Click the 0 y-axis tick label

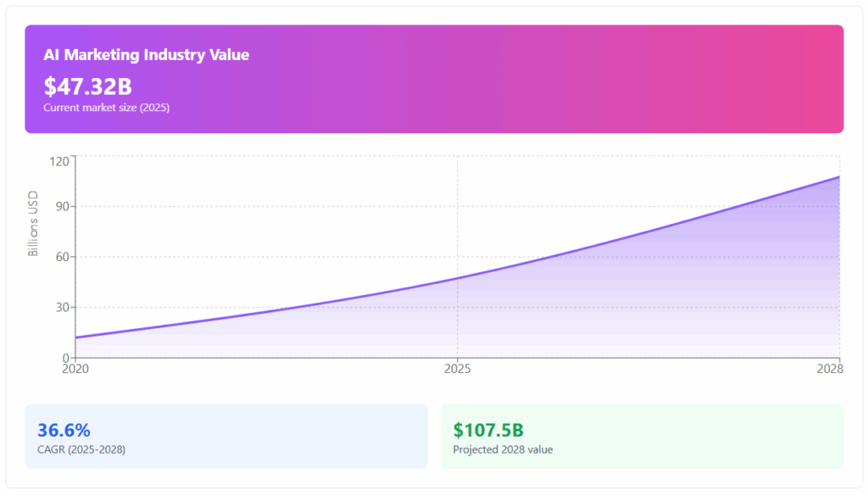(x=65, y=358)
